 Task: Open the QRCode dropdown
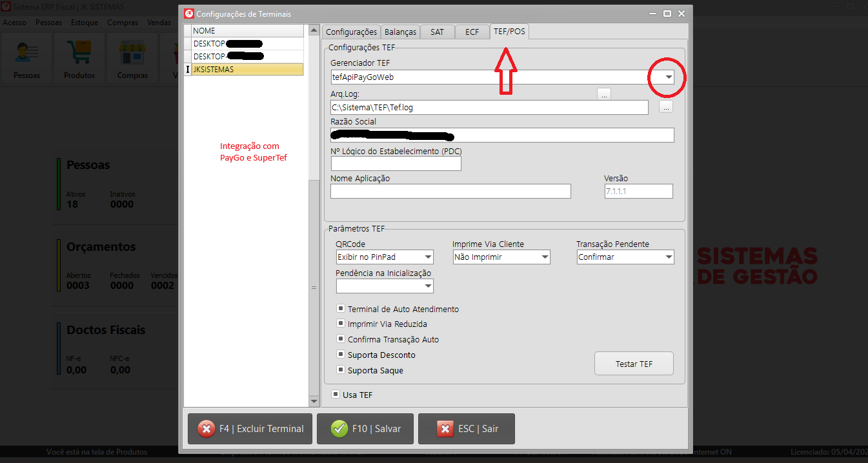pyautogui.click(x=427, y=257)
